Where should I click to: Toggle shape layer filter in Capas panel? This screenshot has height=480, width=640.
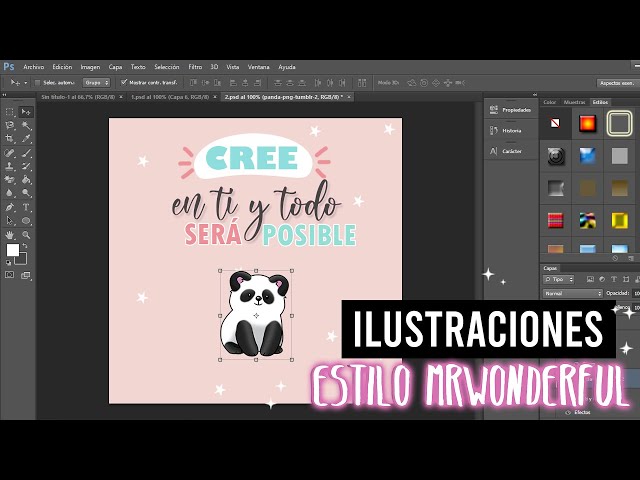tap(626, 280)
